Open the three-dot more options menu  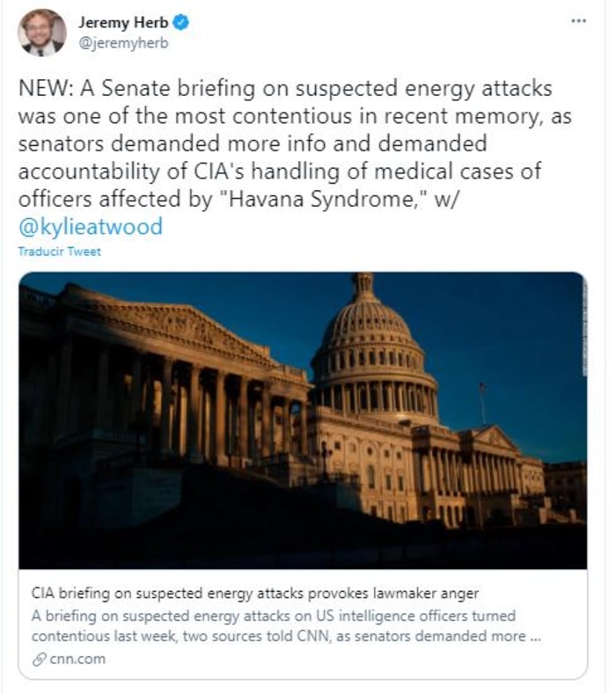577,21
